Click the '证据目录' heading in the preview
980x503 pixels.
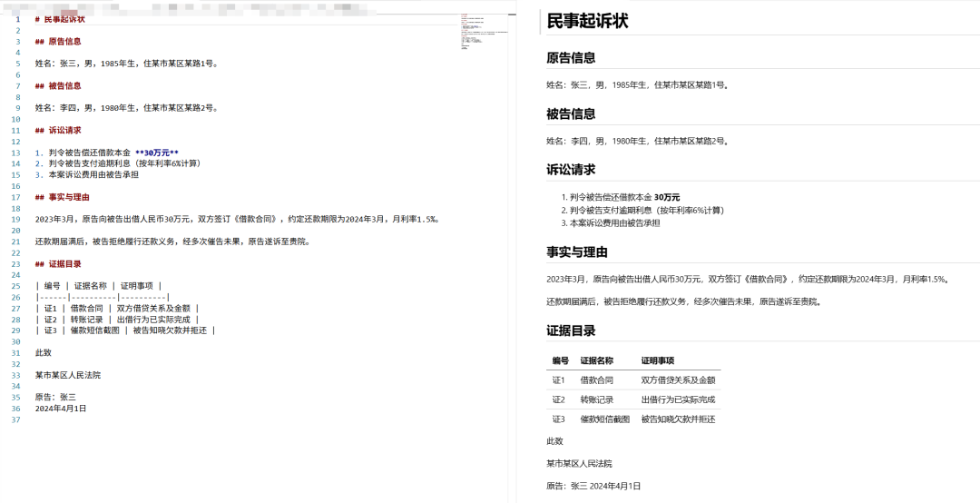pyautogui.click(x=571, y=331)
